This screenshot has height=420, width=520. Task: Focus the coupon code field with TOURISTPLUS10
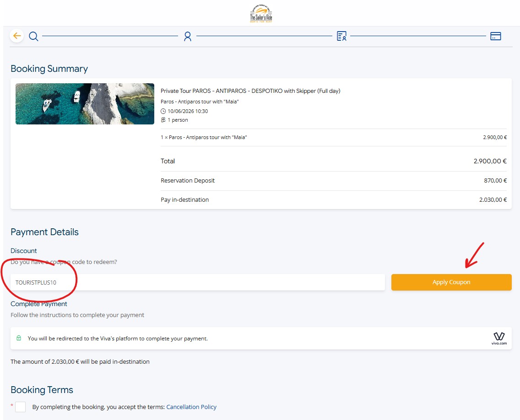point(198,282)
